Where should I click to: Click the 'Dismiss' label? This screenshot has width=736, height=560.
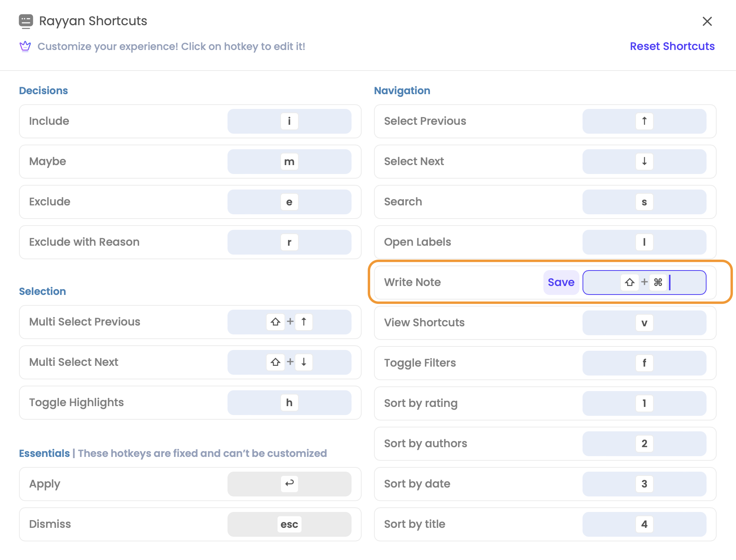[x=50, y=524]
